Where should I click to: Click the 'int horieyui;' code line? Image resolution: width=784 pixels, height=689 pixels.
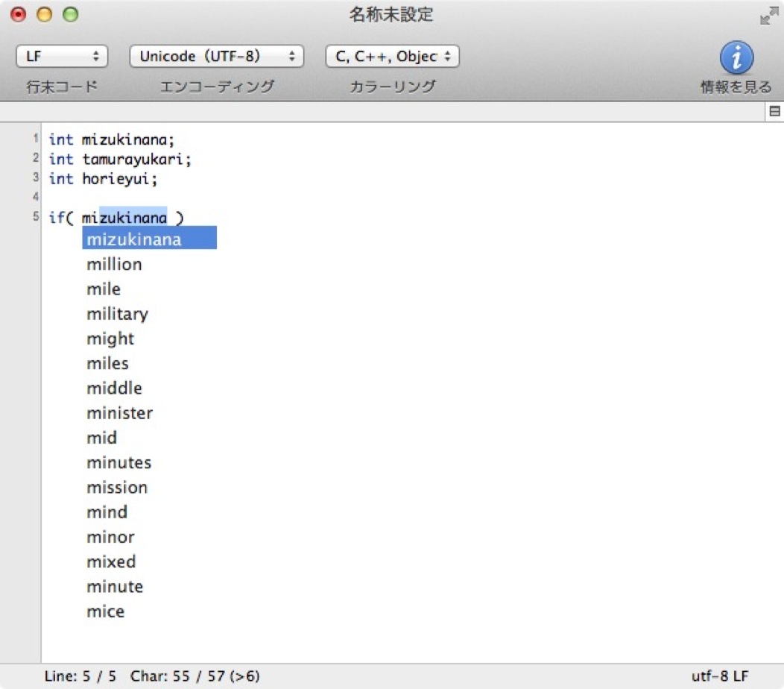click(x=103, y=179)
